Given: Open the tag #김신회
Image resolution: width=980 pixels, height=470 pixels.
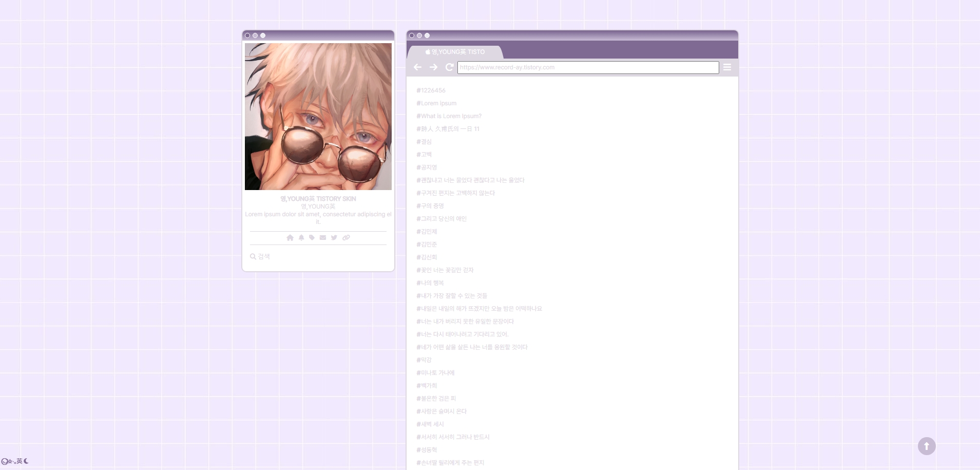Looking at the screenshot, I should click(x=427, y=257).
